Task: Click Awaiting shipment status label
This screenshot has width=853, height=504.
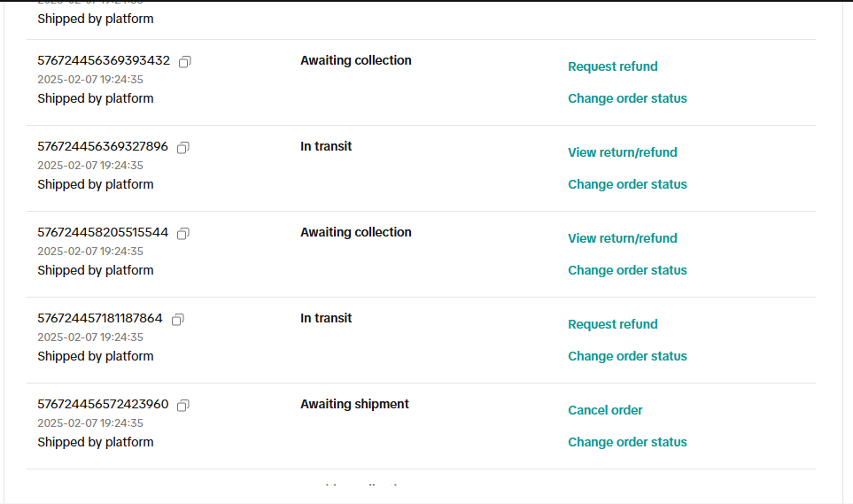Action: click(354, 404)
